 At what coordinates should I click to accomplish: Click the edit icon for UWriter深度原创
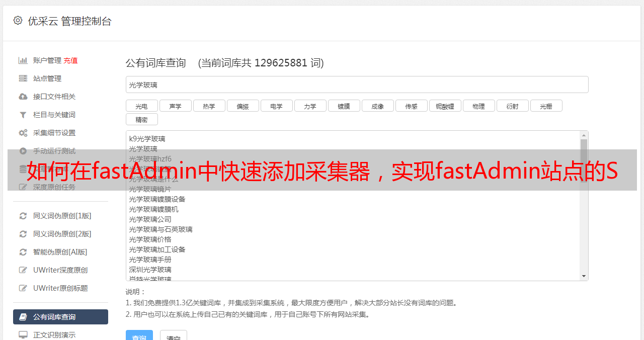coord(23,270)
